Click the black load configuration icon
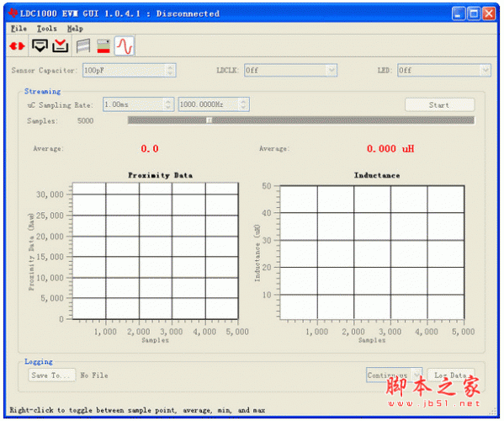 click(x=40, y=45)
